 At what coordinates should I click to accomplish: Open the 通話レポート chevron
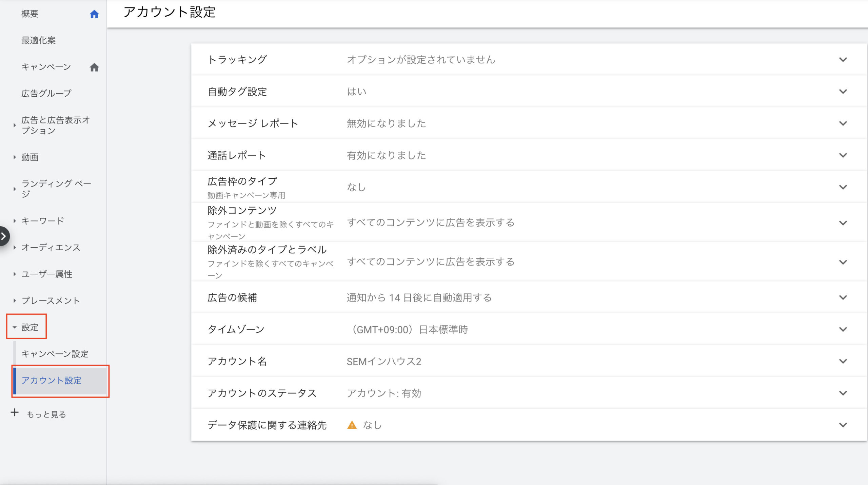(x=843, y=155)
